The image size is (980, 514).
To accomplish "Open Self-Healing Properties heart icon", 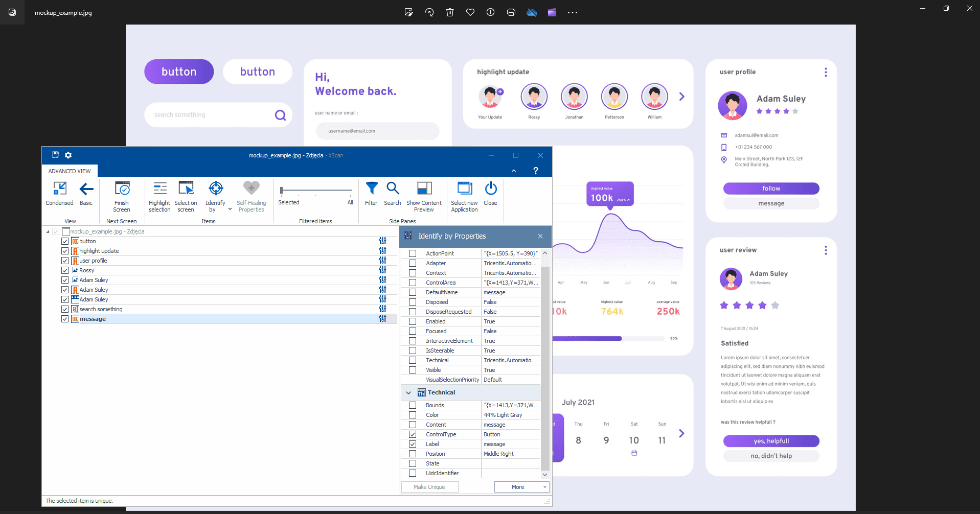I will coord(251,188).
